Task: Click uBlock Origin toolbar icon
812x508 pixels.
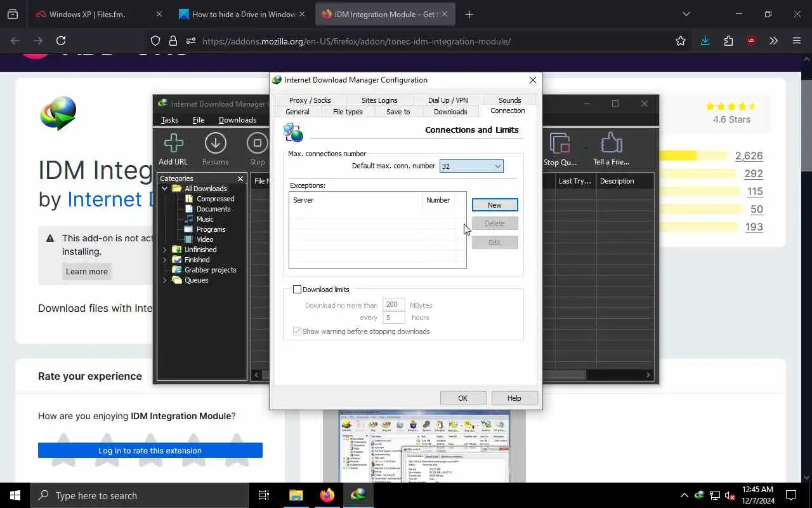Action: pyautogui.click(x=751, y=41)
